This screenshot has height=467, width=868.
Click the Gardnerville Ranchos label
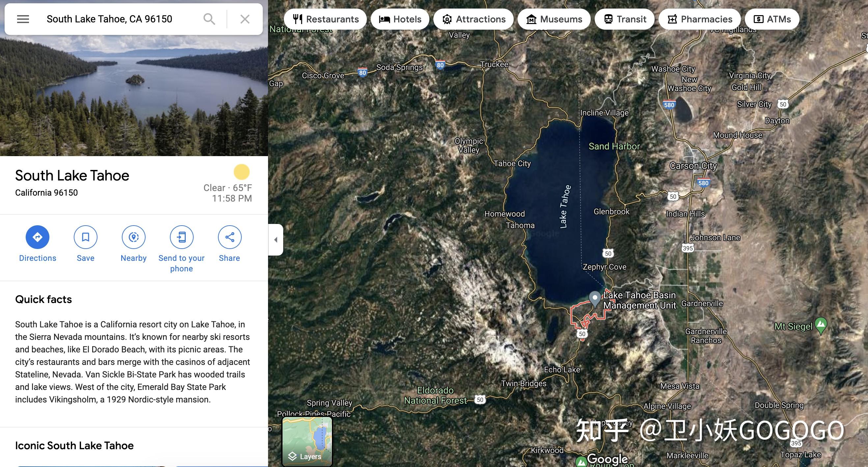706,336
